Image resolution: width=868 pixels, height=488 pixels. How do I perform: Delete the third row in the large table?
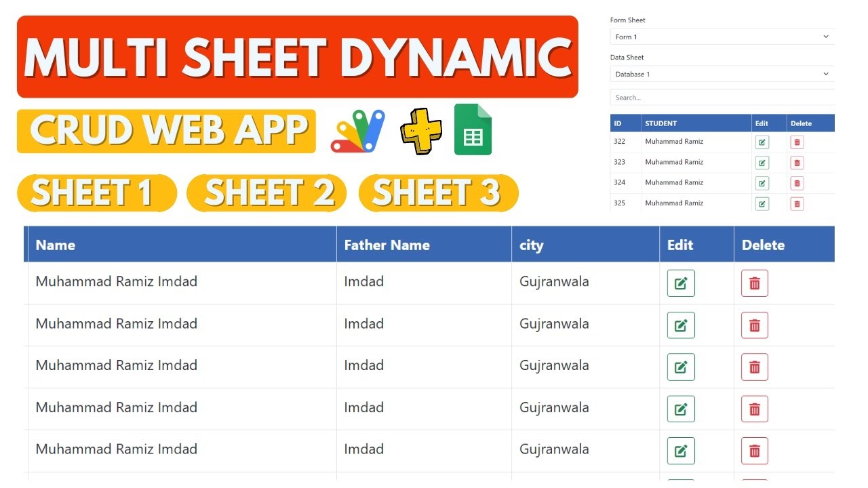755,367
